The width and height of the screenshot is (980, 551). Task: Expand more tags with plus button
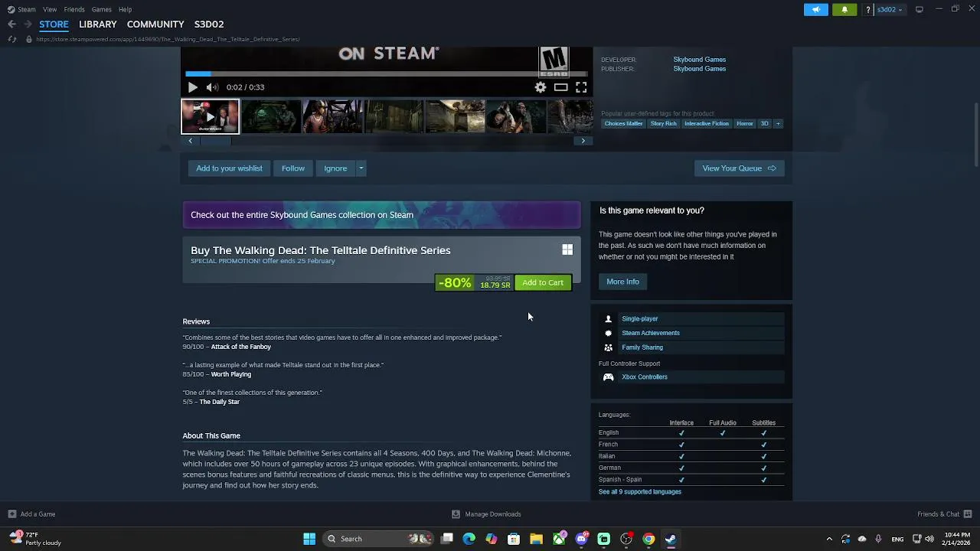pos(778,123)
